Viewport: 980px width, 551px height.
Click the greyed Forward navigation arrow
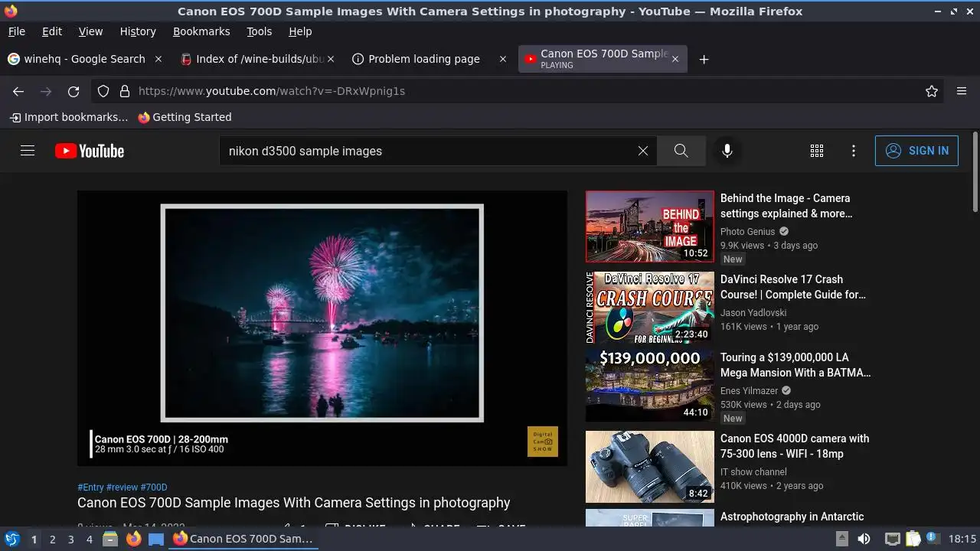click(46, 91)
